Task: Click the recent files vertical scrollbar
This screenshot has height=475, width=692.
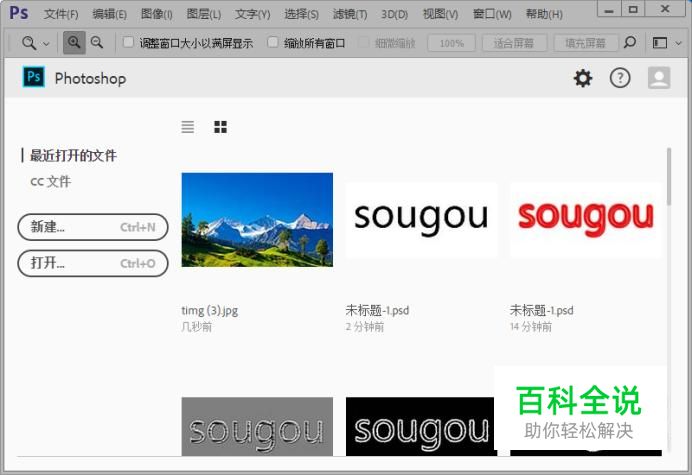Action: [x=669, y=177]
